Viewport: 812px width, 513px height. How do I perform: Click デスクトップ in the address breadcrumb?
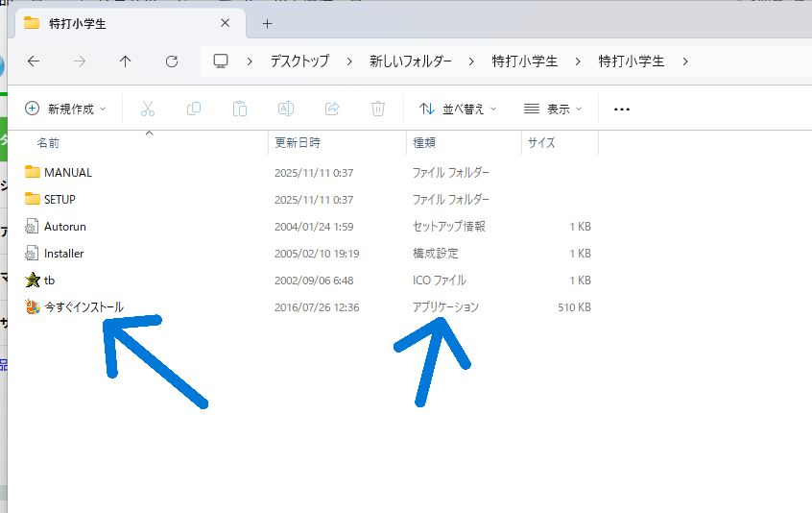point(299,61)
